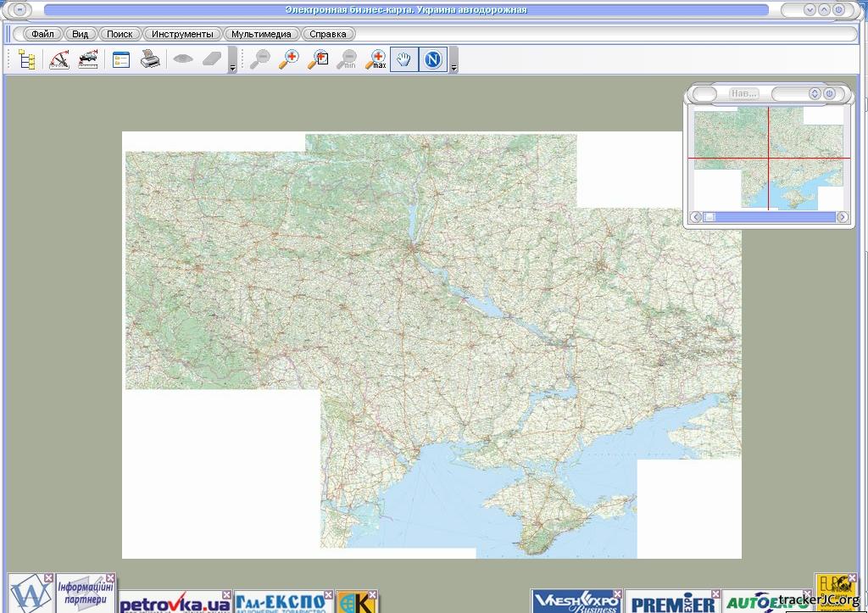The image size is (868, 613).
Task: Open the petrovka.ua banner link
Action: point(175,604)
